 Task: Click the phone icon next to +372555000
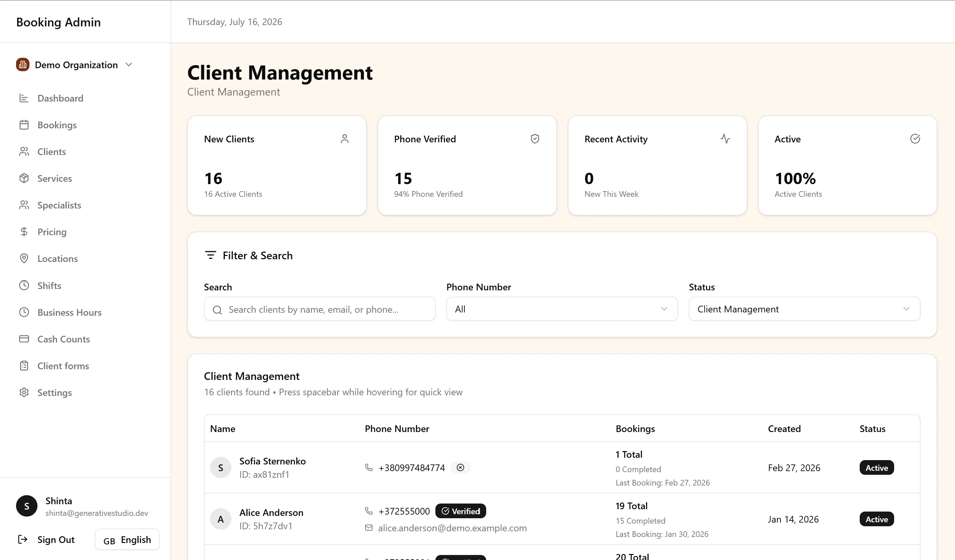click(368, 511)
